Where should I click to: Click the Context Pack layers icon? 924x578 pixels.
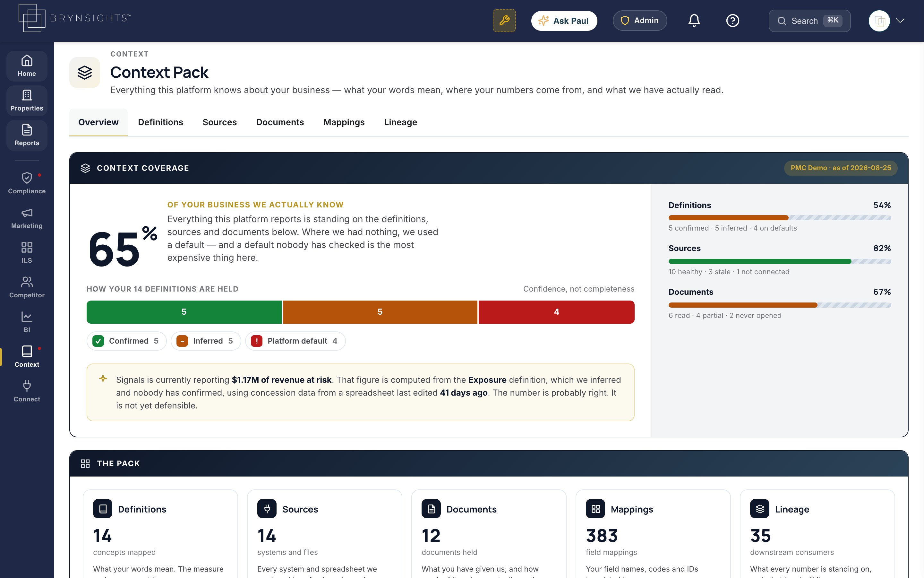[x=85, y=73]
